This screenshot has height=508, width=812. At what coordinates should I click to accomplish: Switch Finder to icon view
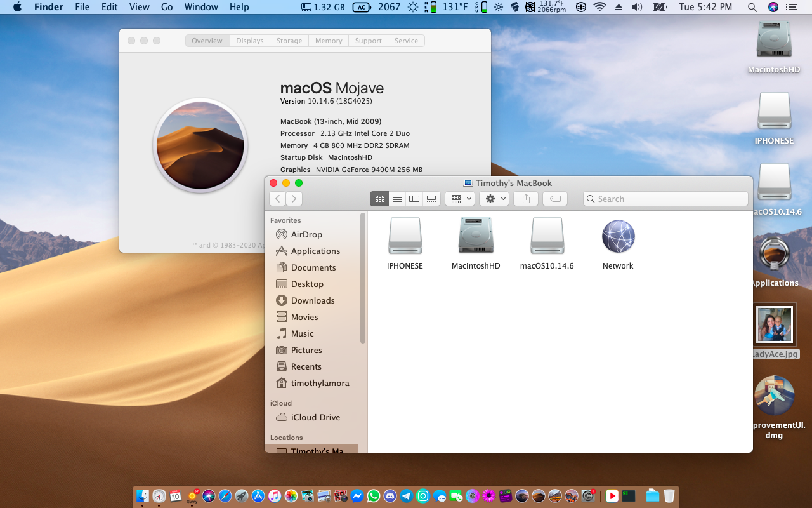[379, 199]
